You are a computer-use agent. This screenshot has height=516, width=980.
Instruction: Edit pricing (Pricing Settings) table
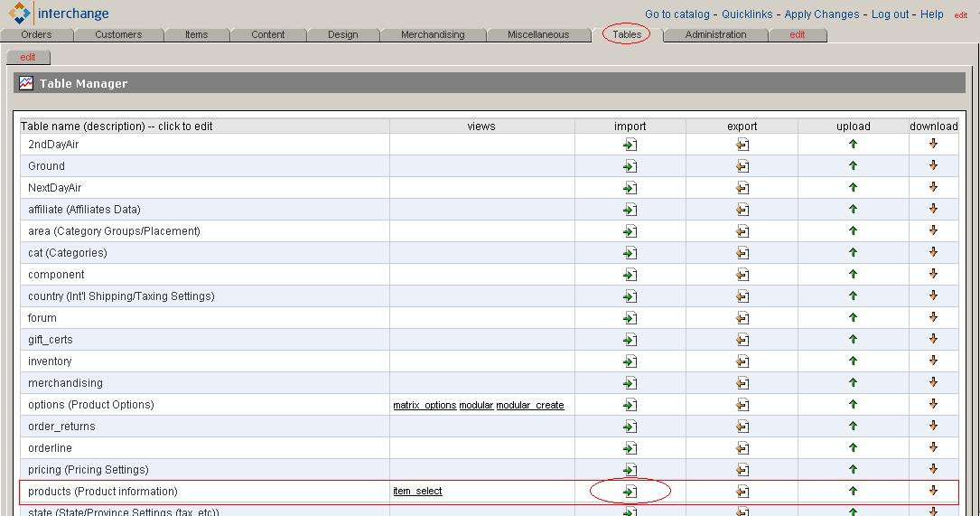pyautogui.click(x=89, y=470)
